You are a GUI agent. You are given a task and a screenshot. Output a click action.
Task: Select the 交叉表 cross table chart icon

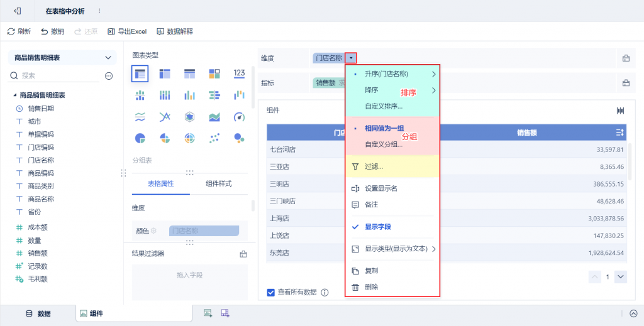165,74
